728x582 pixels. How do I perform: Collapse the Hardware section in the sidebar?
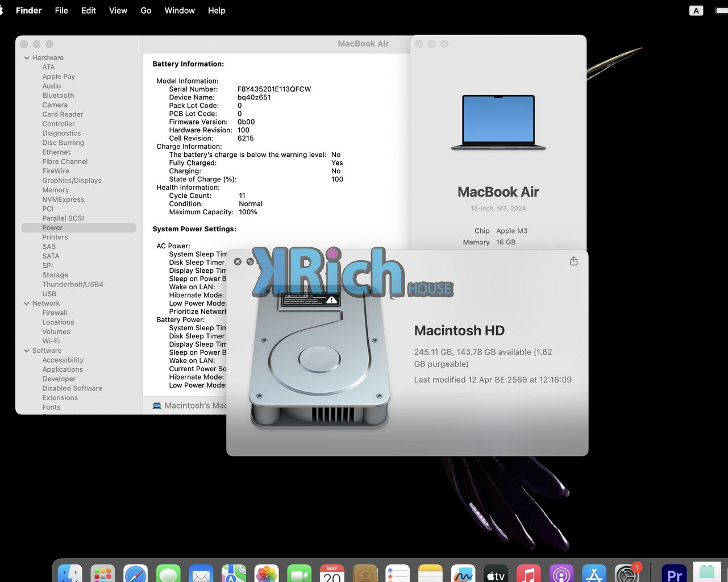pyautogui.click(x=27, y=58)
